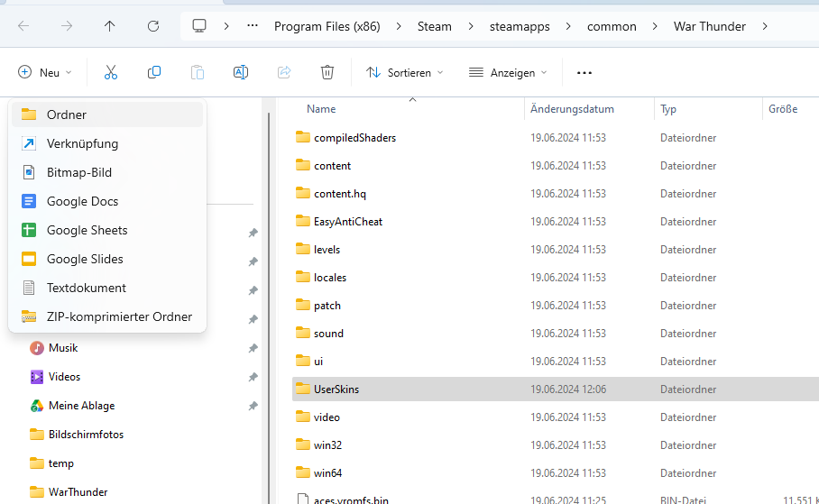Image resolution: width=819 pixels, height=504 pixels.
Task: Expand the Neu dropdown button
Action: (45, 72)
